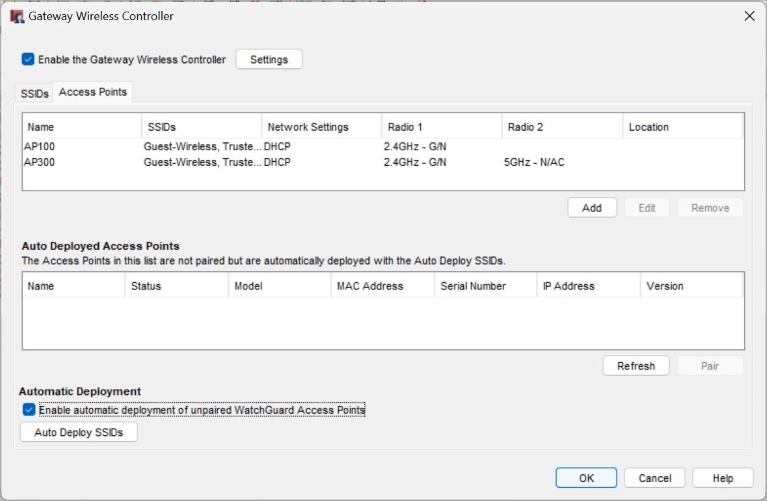
Task: Click the Location column header
Action: click(683, 127)
